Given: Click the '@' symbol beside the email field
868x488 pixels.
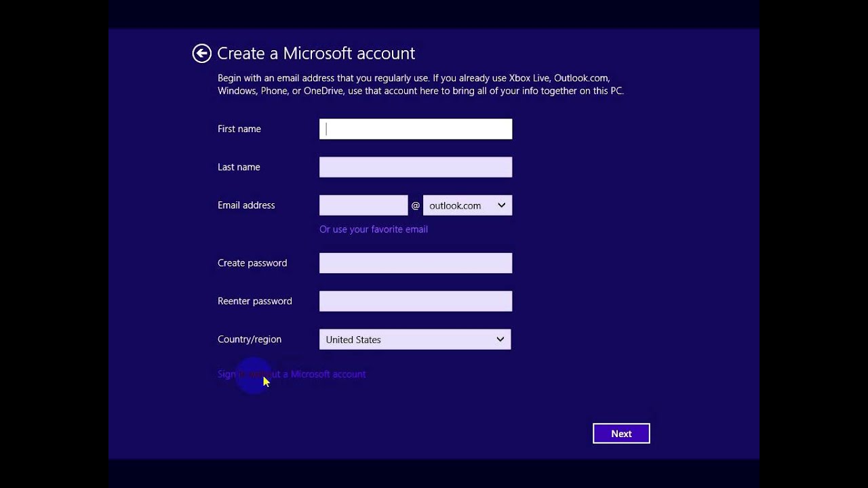Looking at the screenshot, I should pos(416,205).
